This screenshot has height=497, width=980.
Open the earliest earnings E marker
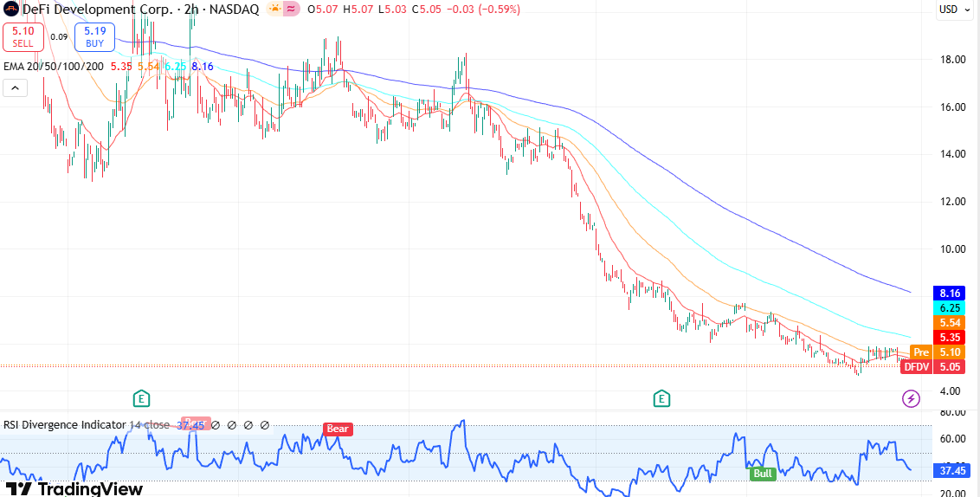coord(142,398)
